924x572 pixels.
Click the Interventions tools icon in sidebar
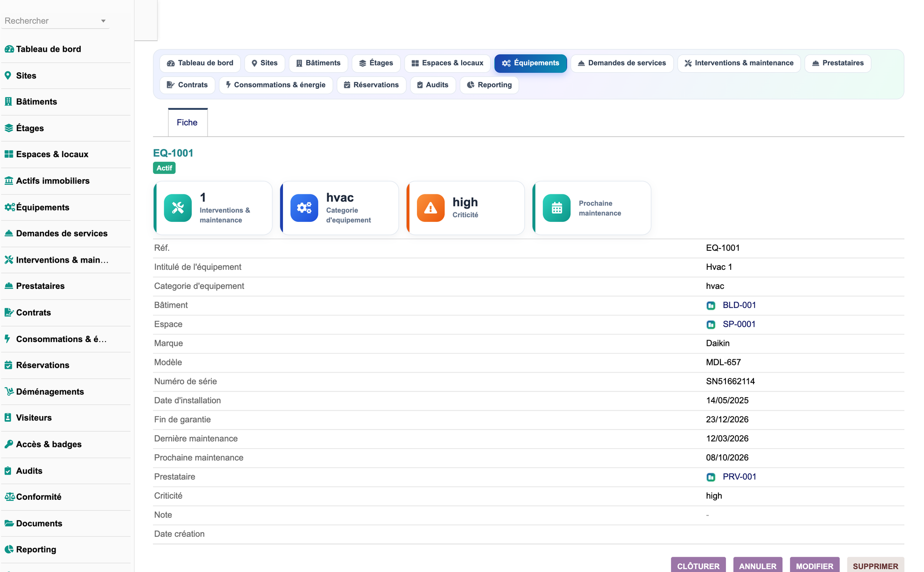(9, 260)
